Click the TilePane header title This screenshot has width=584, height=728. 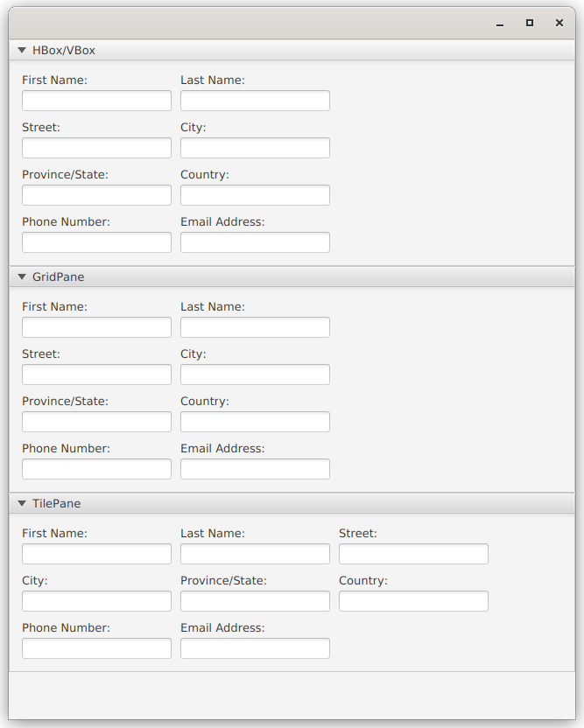point(56,503)
